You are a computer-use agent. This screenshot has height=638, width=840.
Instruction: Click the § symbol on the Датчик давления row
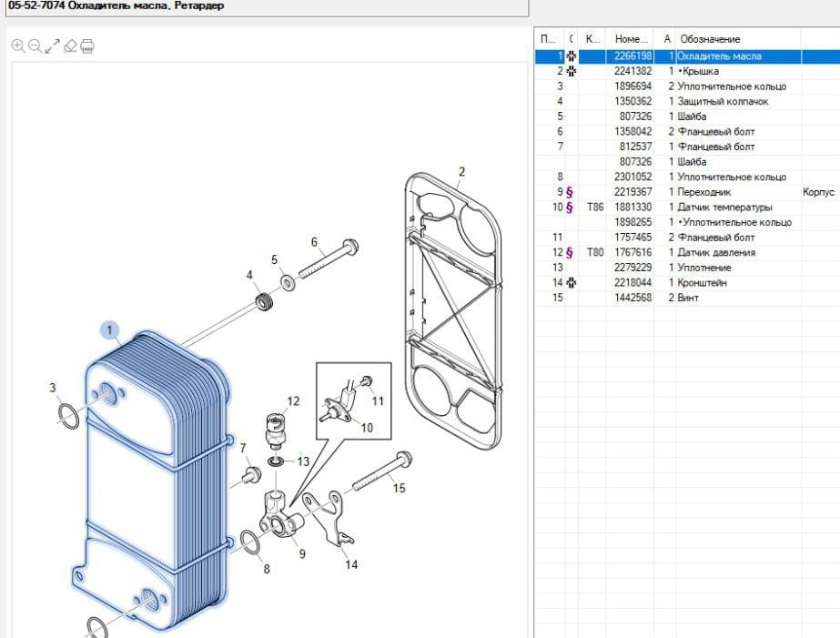[571, 252]
